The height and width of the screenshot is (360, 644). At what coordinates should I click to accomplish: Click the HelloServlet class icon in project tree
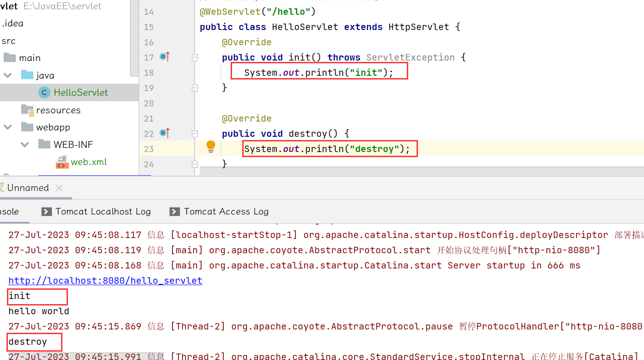tap(44, 92)
